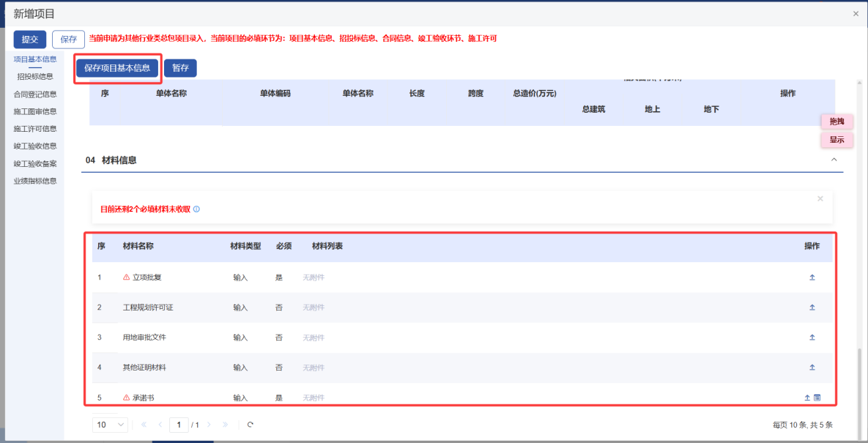Image resolution: width=868 pixels, height=443 pixels.
Task: Click info icon beside required materials warning
Action: 196,209
